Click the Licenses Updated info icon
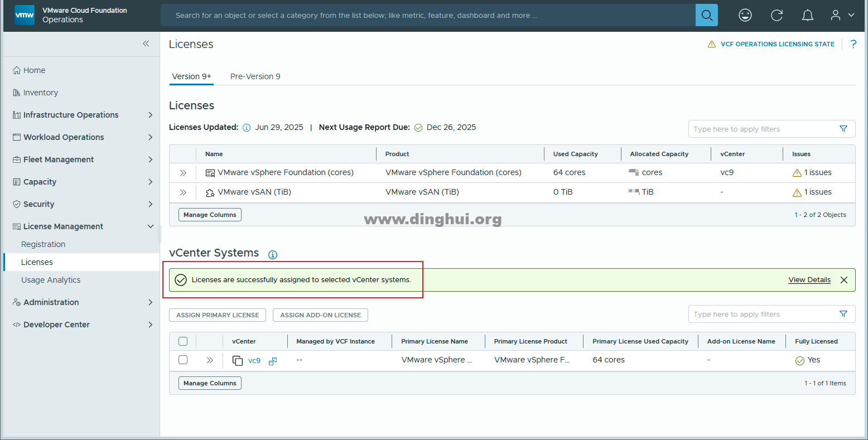This screenshot has height=440, width=868. (247, 128)
